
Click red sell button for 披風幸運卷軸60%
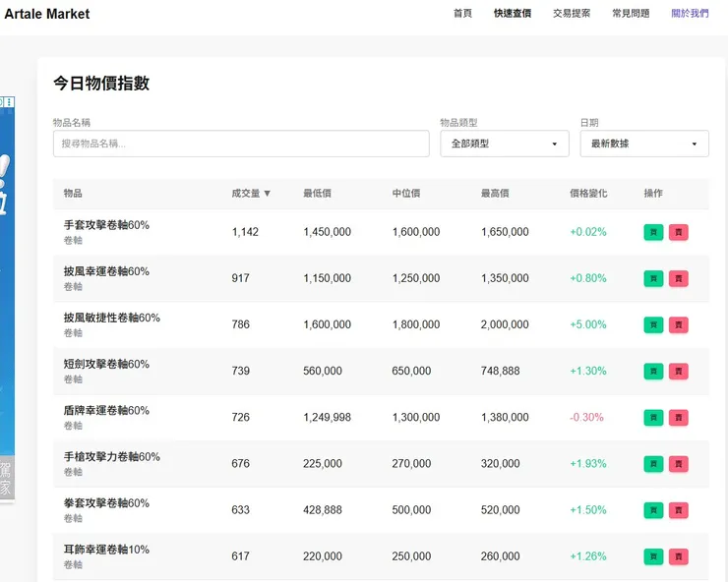point(679,278)
